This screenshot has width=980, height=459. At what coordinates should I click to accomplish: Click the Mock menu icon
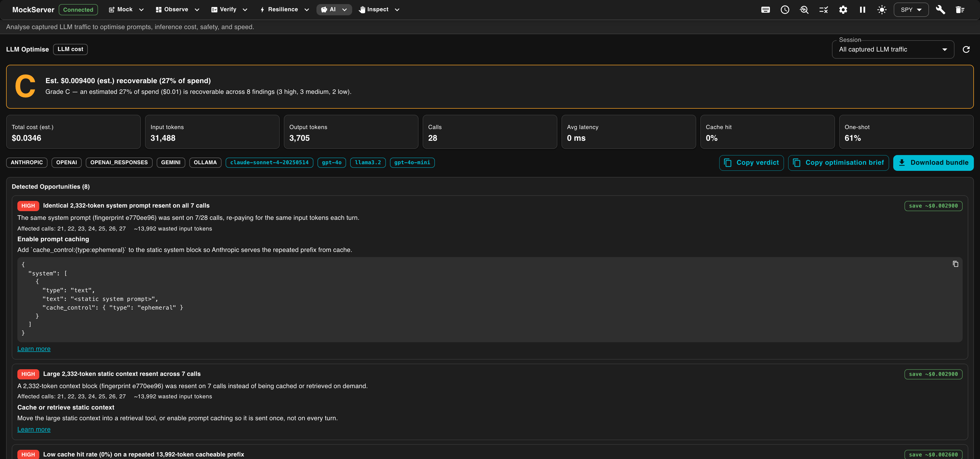click(x=112, y=10)
